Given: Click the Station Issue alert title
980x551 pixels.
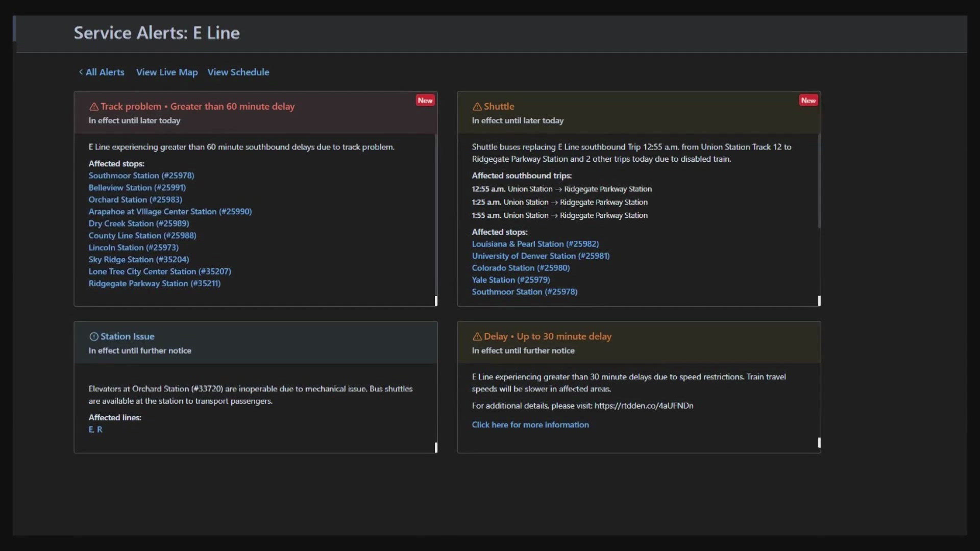Looking at the screenshot, I should pyautogui.click(x=127, y=337).
